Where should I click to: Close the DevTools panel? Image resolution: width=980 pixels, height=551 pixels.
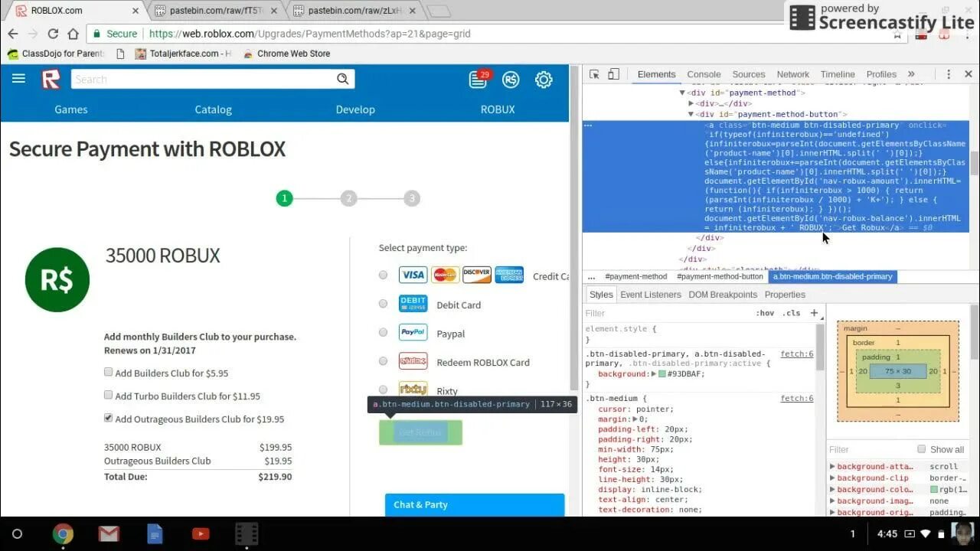968,74
